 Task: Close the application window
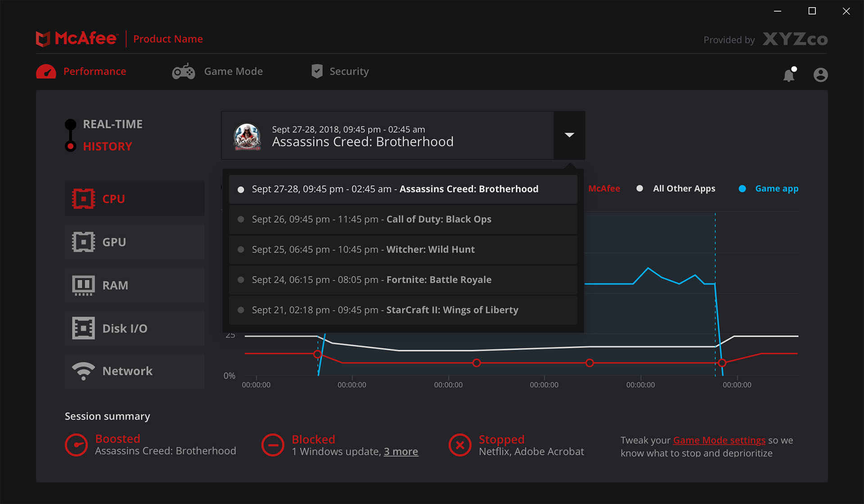[846, 11]
